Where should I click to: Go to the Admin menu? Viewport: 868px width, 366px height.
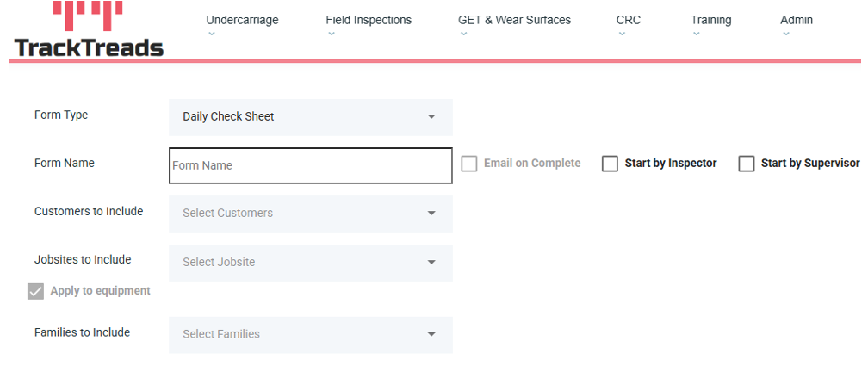(x=796, y=20)
